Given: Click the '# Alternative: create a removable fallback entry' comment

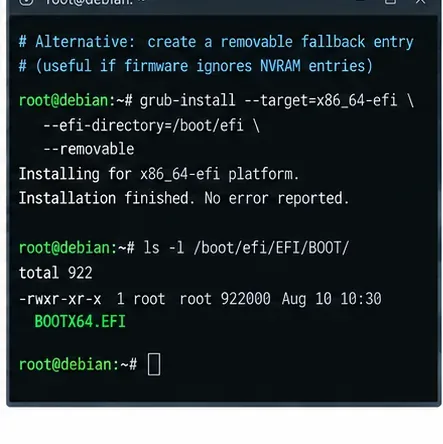Looking at the screenshot, I should (216, 42).
